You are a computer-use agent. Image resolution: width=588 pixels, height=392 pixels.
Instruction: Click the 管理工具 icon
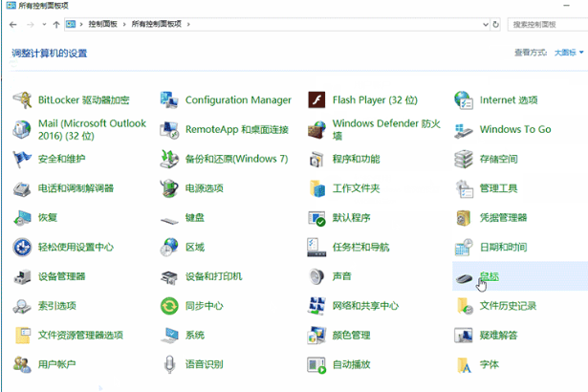tap(464, 188)
